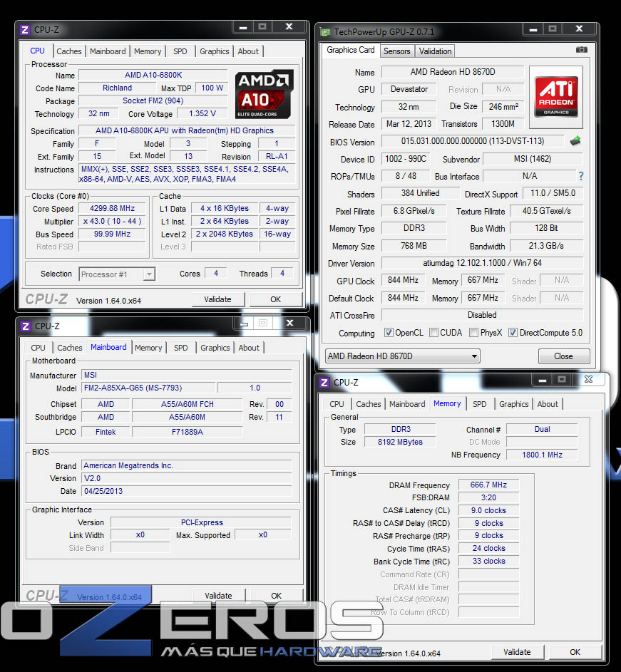Image resolution: width=621 pixels, height=672 pixels.
Task: Open About tab in the CPU-Z processor window
Action: point(248,51)
